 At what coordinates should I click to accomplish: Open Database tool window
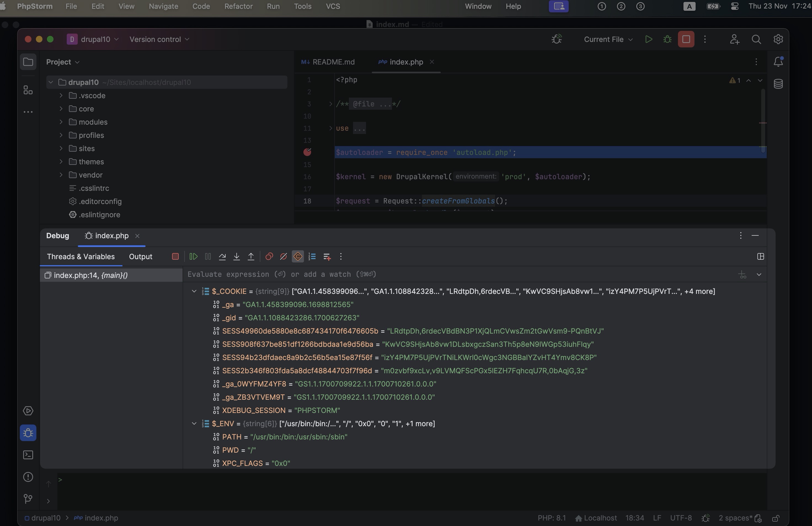778,84
